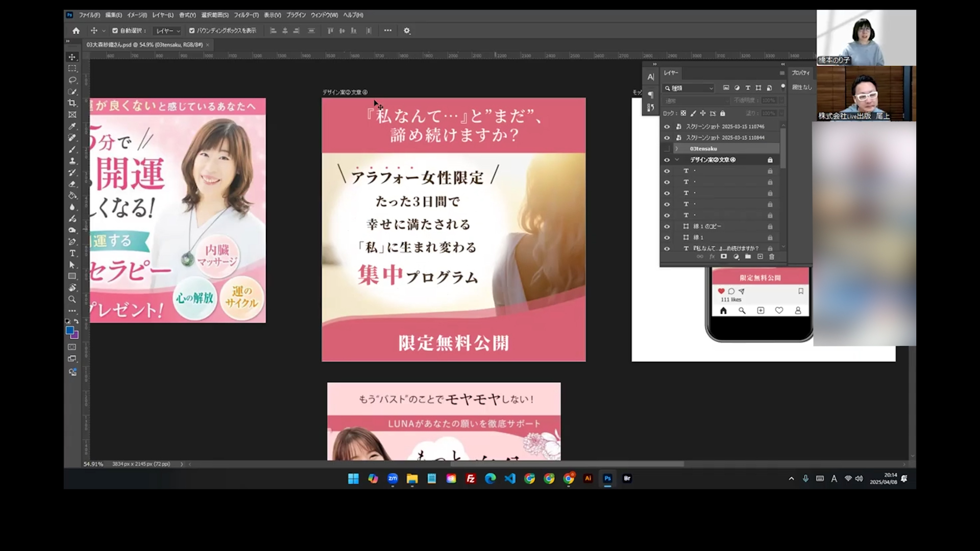Viewport: 980px width, 551px height.
Task: Open the foreground color picker
Action: (x=70, y=331)
